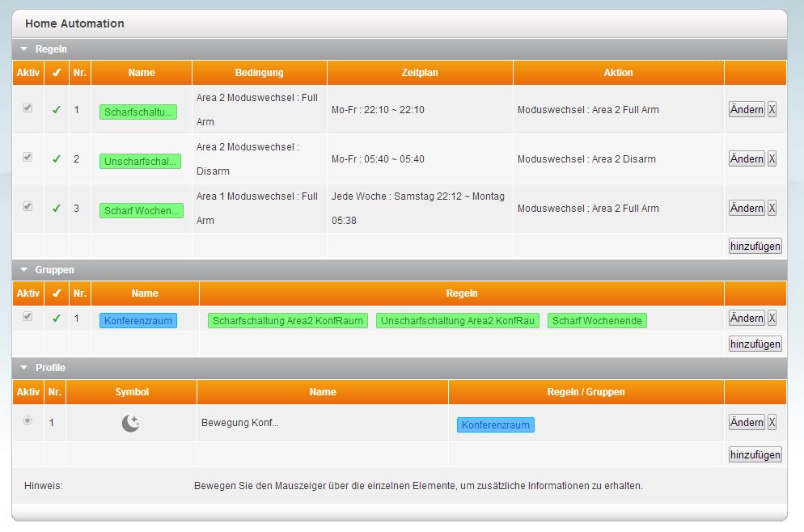The image size is (804, 532).
Task: Click the green Unscharfschaltung Area2 KonfRau tag
Action: pyautogui.click(x=457, y=321)
